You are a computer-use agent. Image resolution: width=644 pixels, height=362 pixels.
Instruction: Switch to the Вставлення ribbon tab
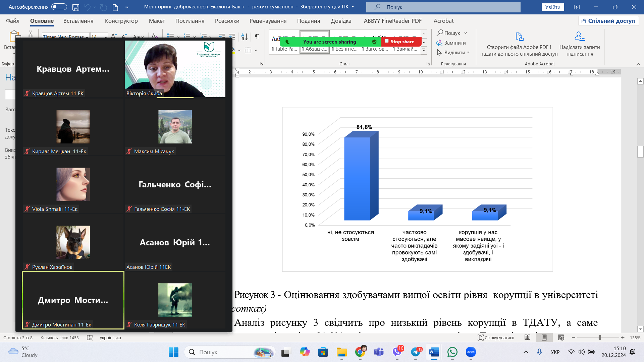pos(78,21)
